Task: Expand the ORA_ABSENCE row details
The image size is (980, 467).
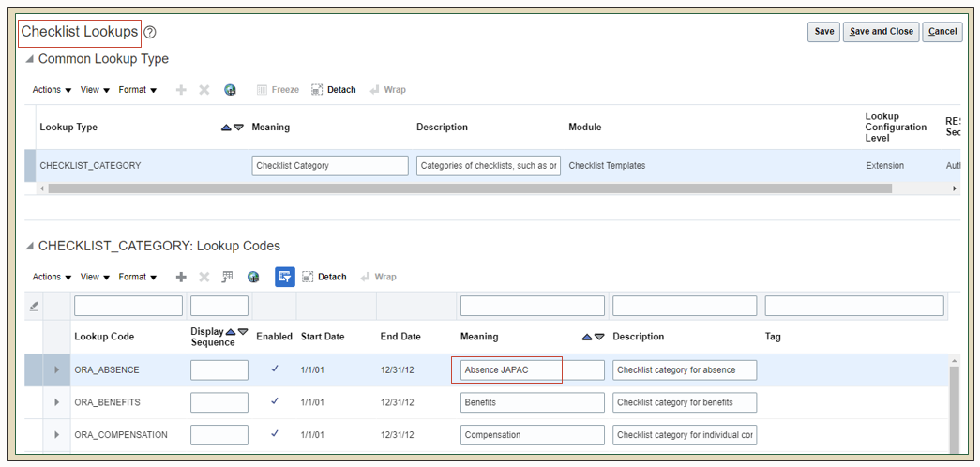Action: (x=57, y=370)
